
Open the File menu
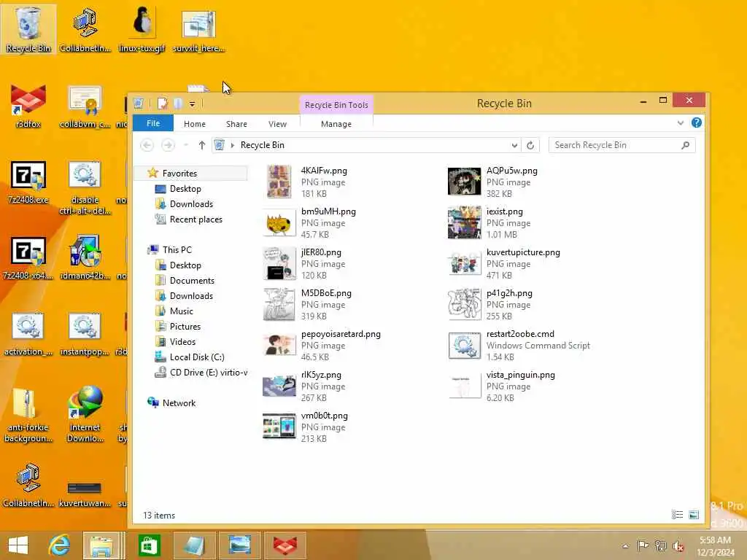pyautogui.click(x=153, y=122)
